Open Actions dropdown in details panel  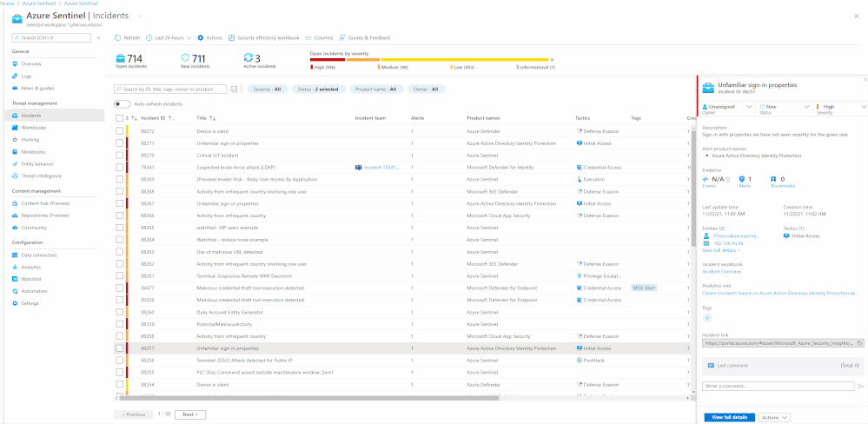774,417
